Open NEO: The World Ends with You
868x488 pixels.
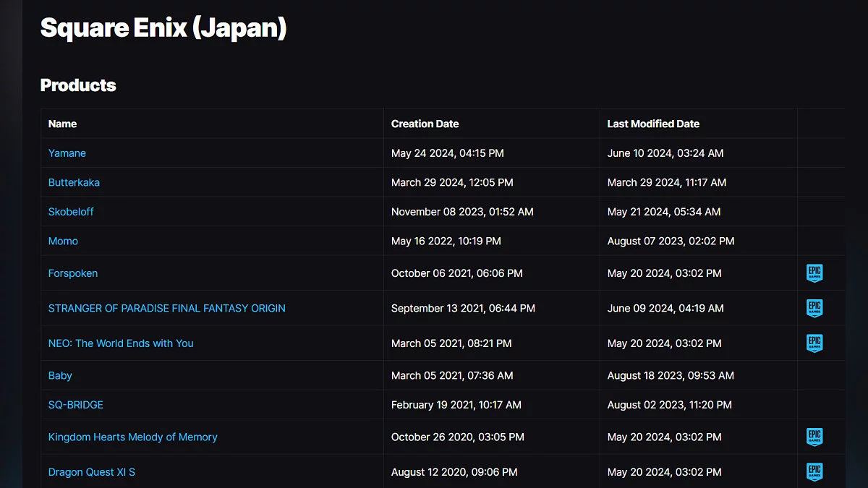click(121, 343)
